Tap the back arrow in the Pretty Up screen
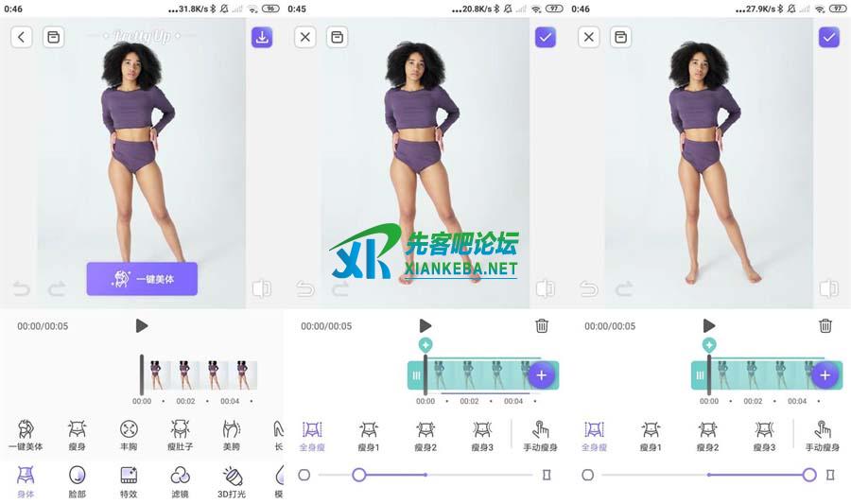 tap(22, 37)
